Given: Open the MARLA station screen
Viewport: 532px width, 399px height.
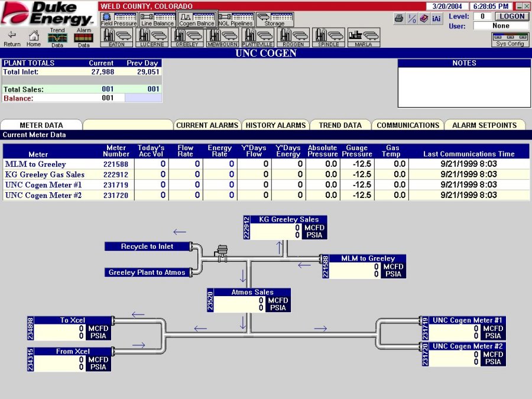Looking at the screenshot, I should (x=364, y=37).
